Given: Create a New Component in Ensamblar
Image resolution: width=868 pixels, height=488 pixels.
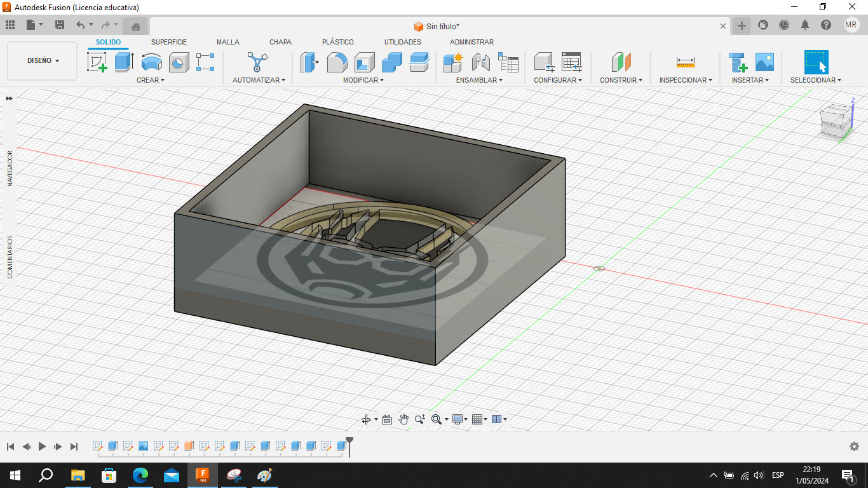Looking at the screenshot, I should tap(453, 62).
